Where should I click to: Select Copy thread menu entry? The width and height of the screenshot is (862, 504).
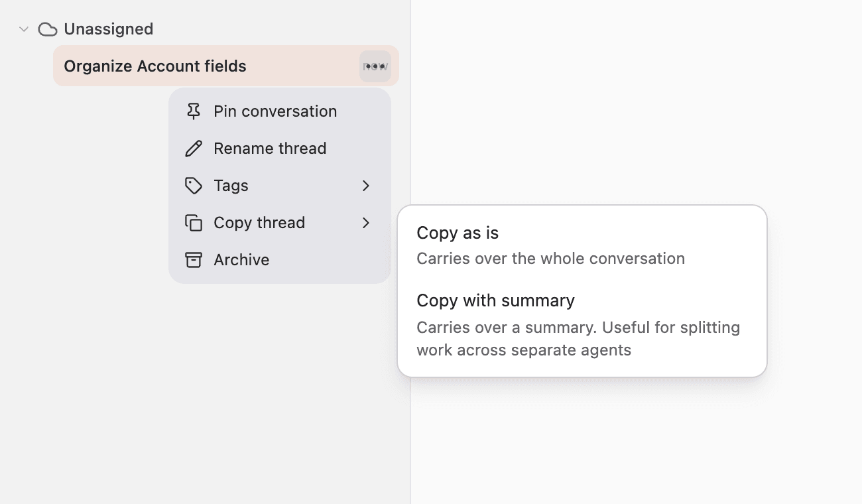[279, 223]
